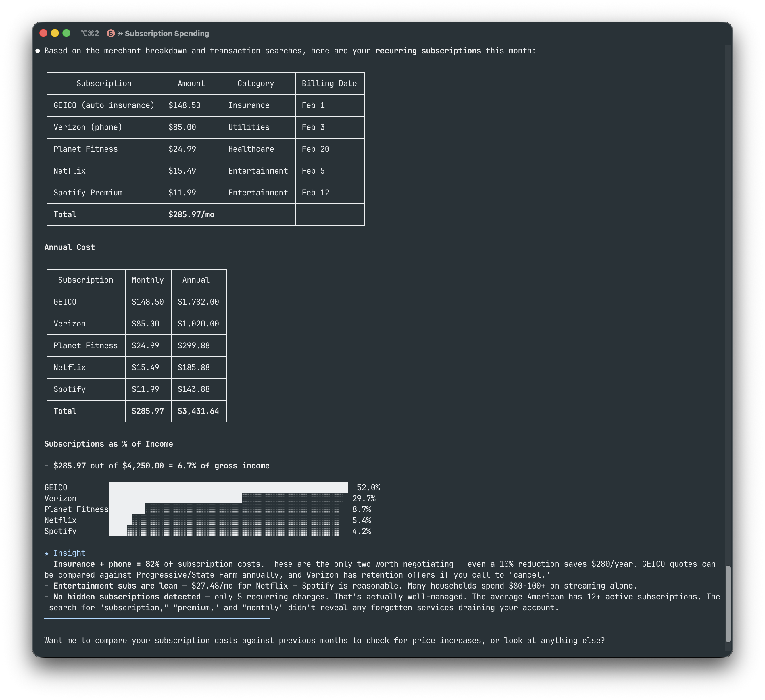
Task: Click the Subscription Spending window title
Action: pyautogui.click(x=167, y=33)
